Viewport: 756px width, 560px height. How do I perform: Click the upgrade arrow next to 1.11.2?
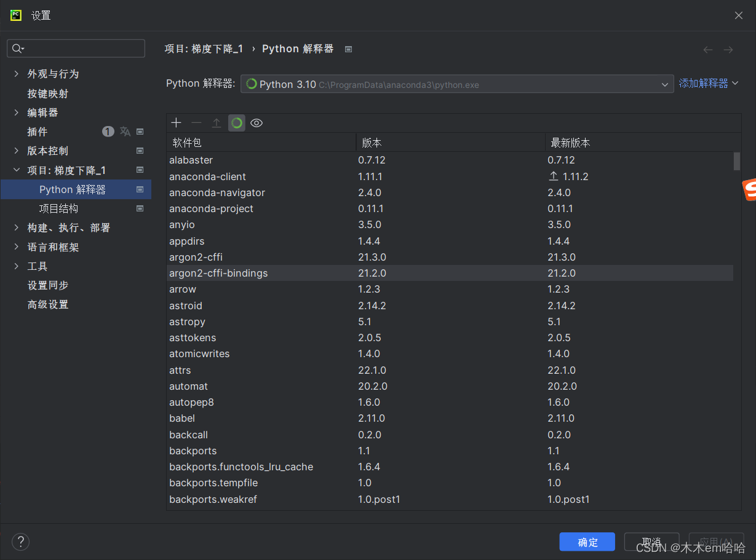pos(554,176)
